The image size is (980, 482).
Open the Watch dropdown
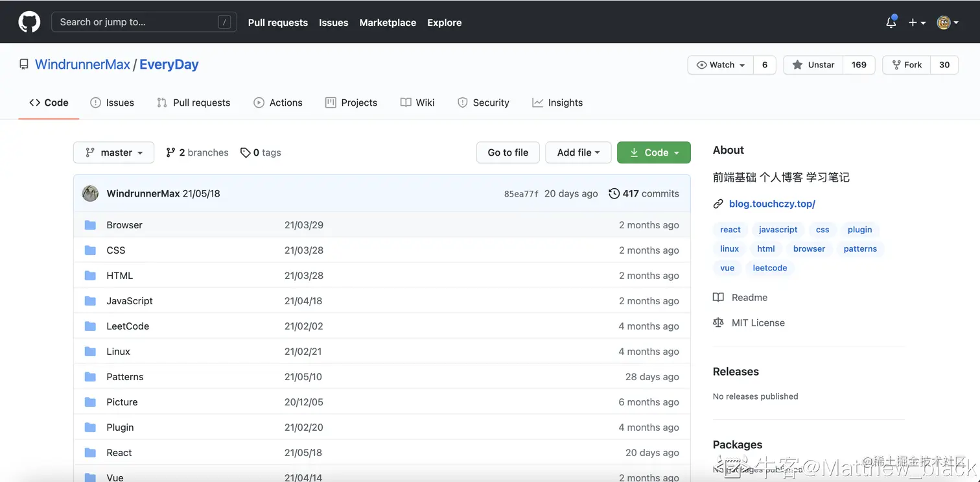click(x=721, y=65)
